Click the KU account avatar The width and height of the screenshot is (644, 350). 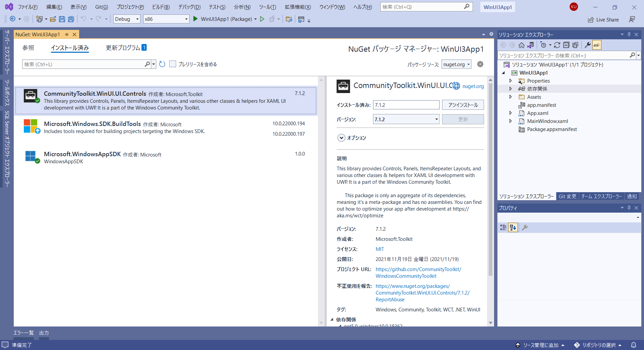click(x=574, y=7)
